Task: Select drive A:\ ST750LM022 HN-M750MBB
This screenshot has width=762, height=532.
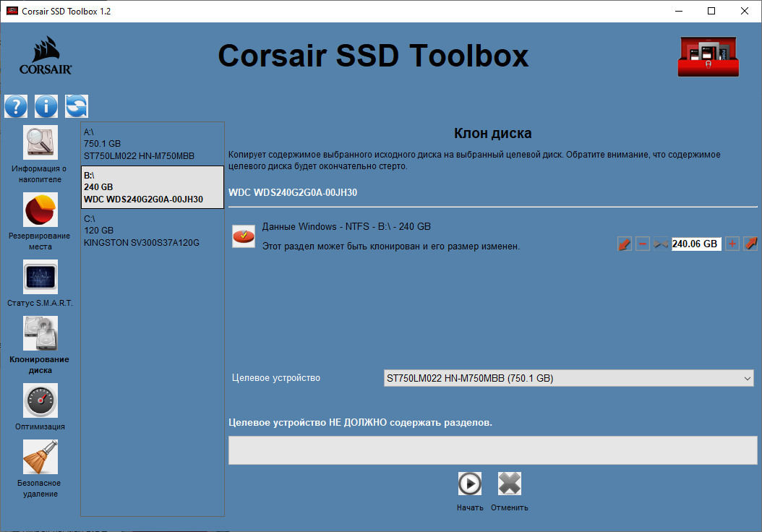Action: point(153,144)
